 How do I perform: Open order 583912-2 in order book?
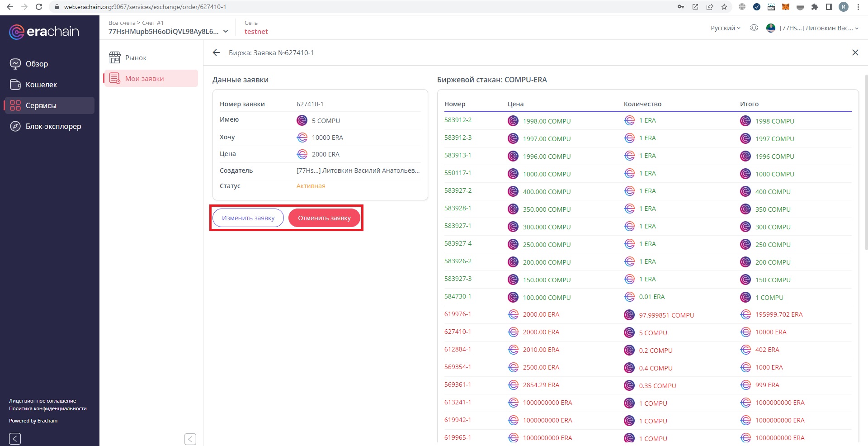pos(458,120)
